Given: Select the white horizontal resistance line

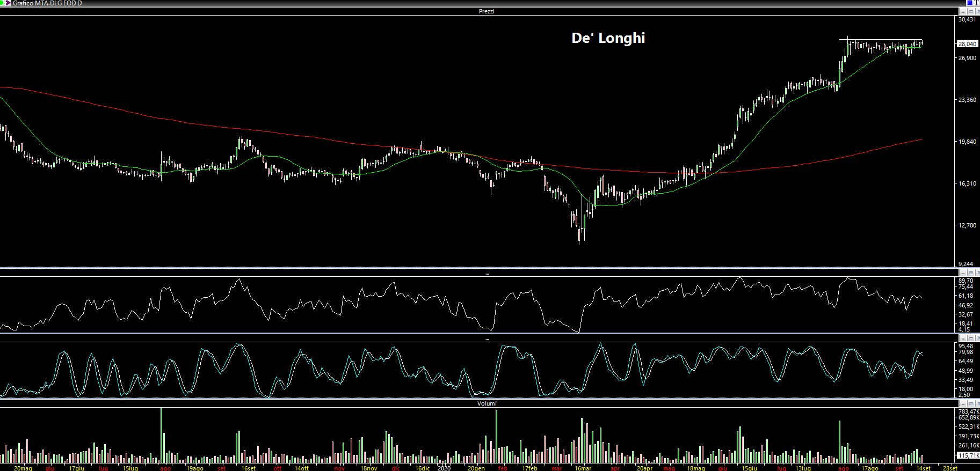Looking at the screenshot, I should 881,40.
